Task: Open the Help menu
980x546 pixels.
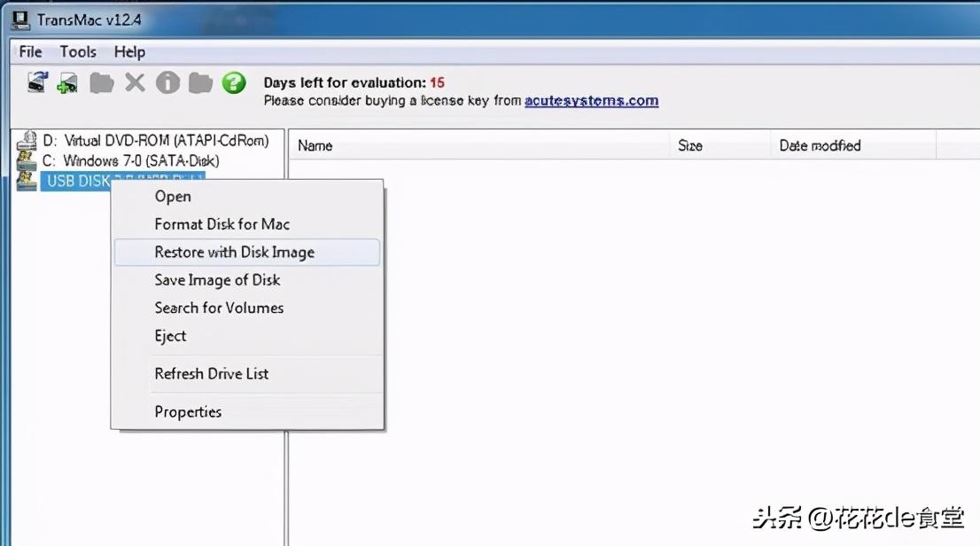Action: 129,52
